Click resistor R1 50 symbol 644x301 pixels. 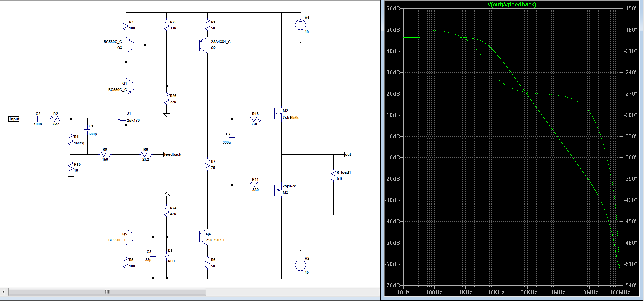[x=207, y=25]
